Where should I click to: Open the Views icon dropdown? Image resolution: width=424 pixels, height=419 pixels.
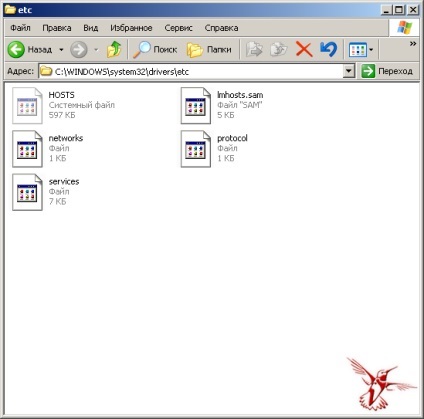[x=361, y=50]
